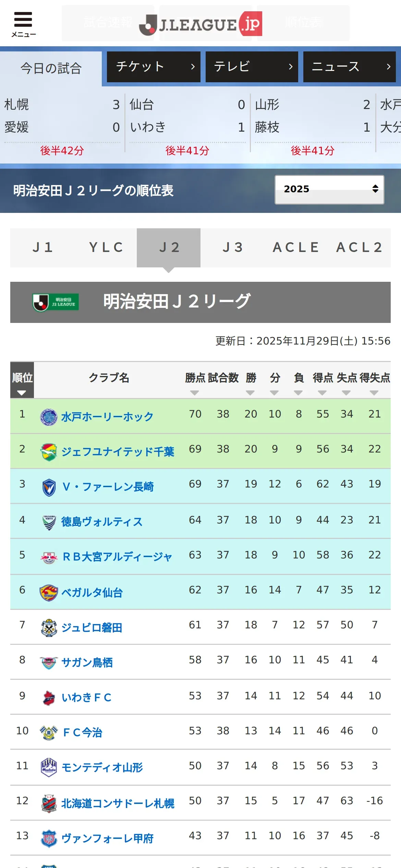Click the JEF United Chiba crest
Screen dimensions: 401x868
coord(49,452)
